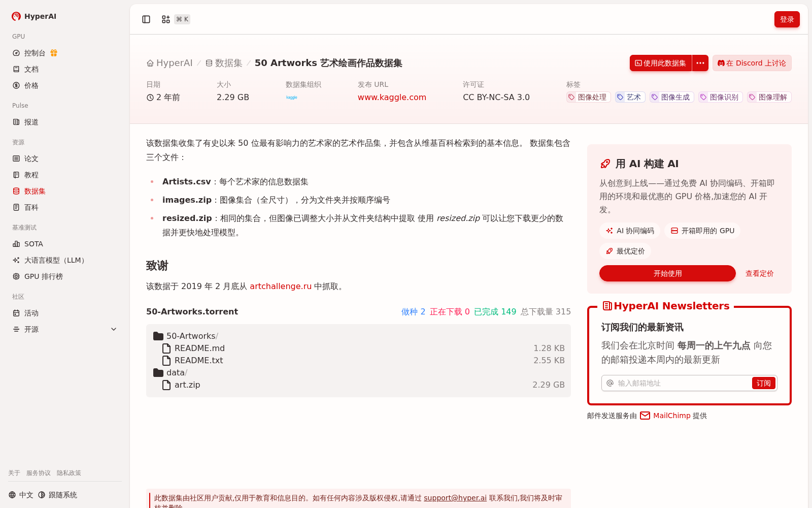This screenshot has width=812, height=508.
Task: Click the 已完成 149 stat
Action: pos(495,312)
